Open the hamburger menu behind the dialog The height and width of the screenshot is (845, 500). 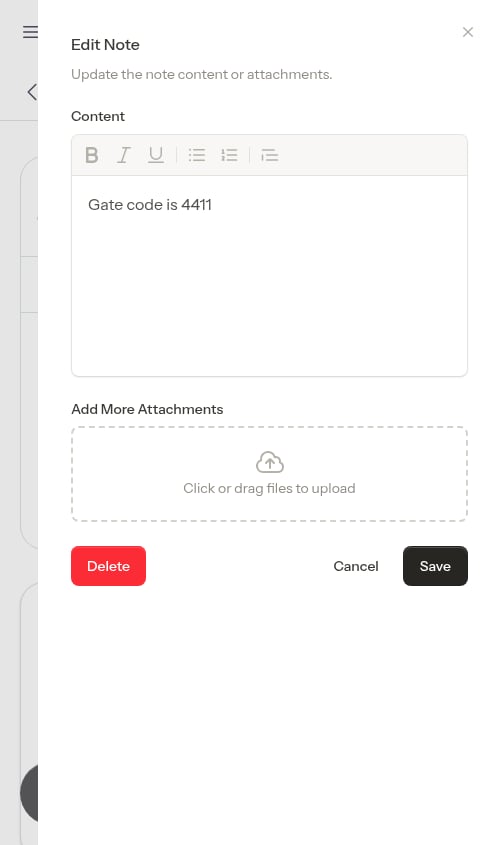(30, 32)
